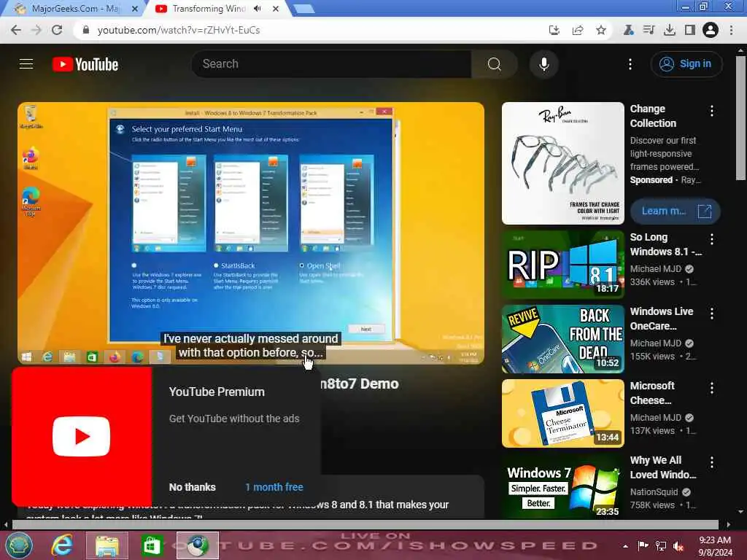Go back in the browser
The width and height of the screenshot is (747, 560).
point(16,30)
